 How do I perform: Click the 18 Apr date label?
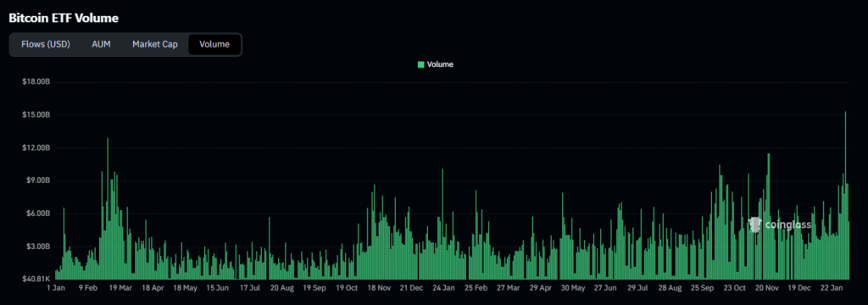coord(153,288)
